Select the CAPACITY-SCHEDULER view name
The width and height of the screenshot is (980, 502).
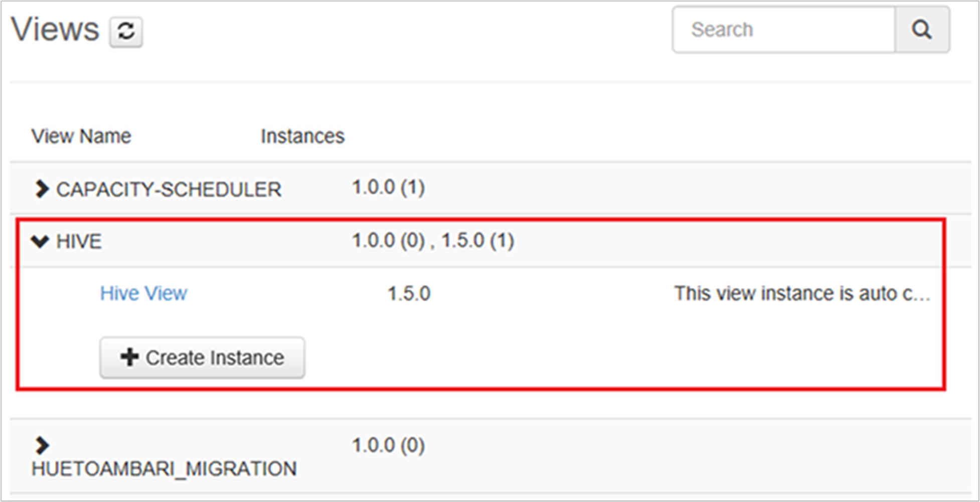click(x=169, y=190)
